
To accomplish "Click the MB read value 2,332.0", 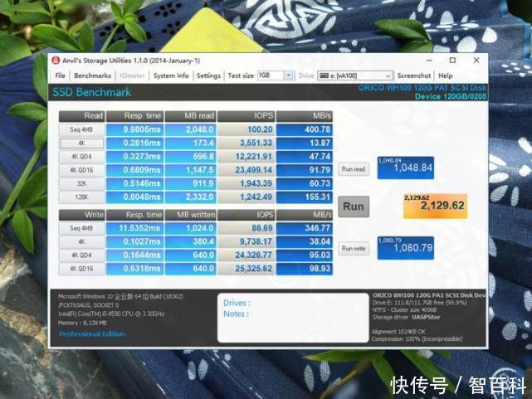I will tap(190, 197).
